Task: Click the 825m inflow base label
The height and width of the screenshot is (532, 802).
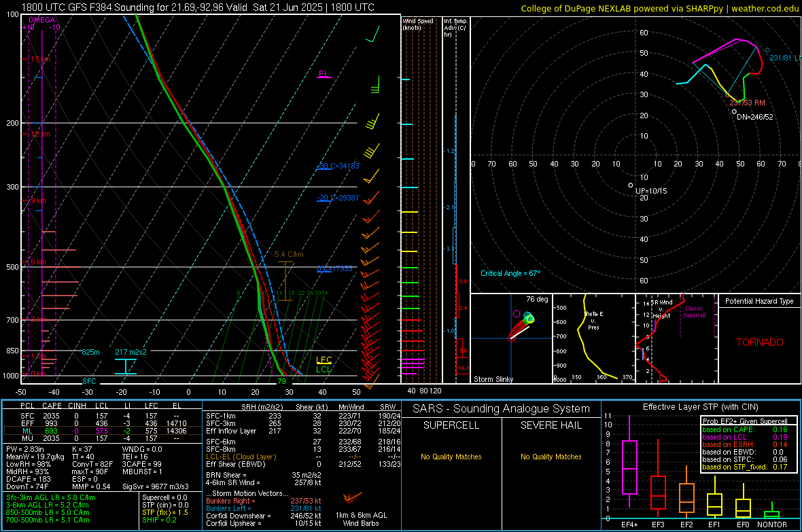Action: pos(90,352)
